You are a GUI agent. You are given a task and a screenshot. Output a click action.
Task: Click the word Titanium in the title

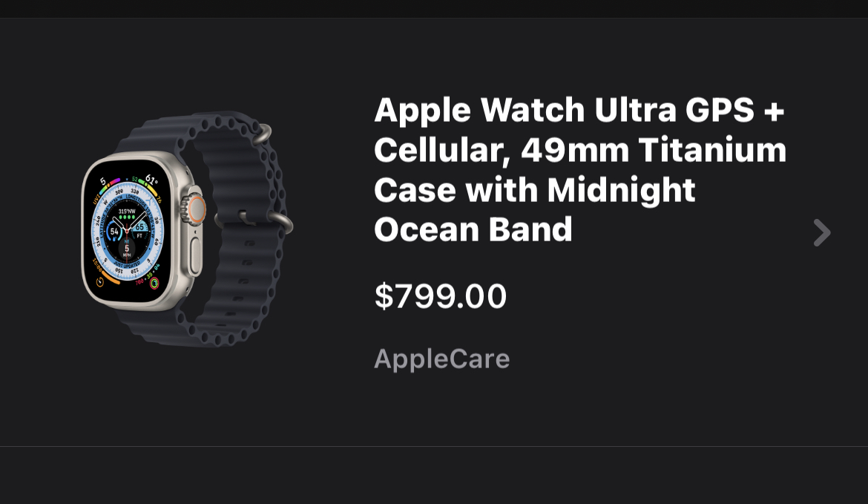(x=712, y=150)
